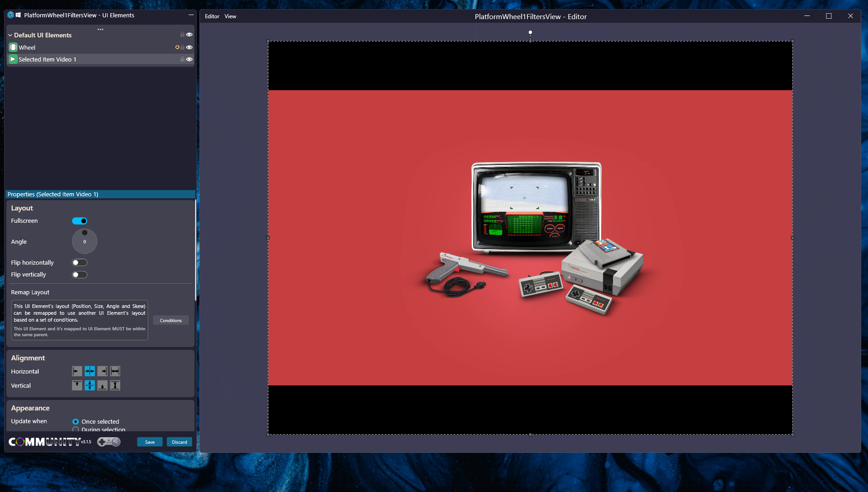
Task: Click the Layout section heading
Action: (x=22, y=208)
